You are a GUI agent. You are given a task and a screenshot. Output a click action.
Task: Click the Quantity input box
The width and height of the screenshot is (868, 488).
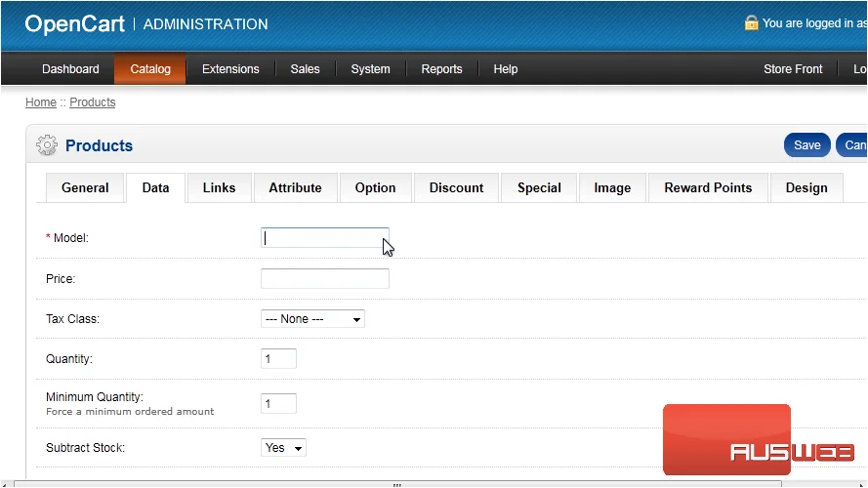278,358
